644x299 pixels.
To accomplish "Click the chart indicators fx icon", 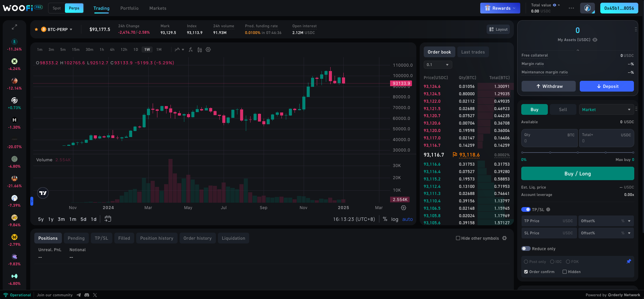I will [x=191, y=49].
